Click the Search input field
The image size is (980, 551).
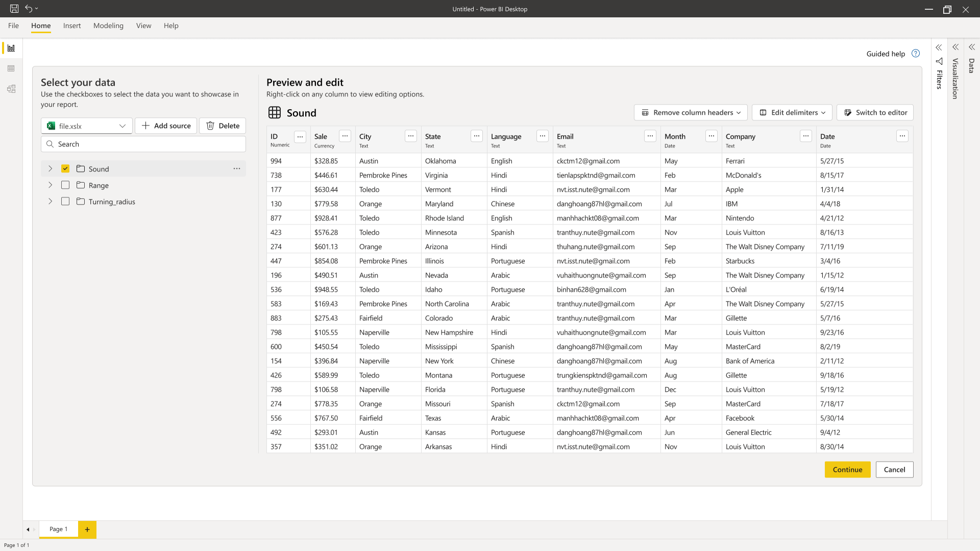click(143, 144)
